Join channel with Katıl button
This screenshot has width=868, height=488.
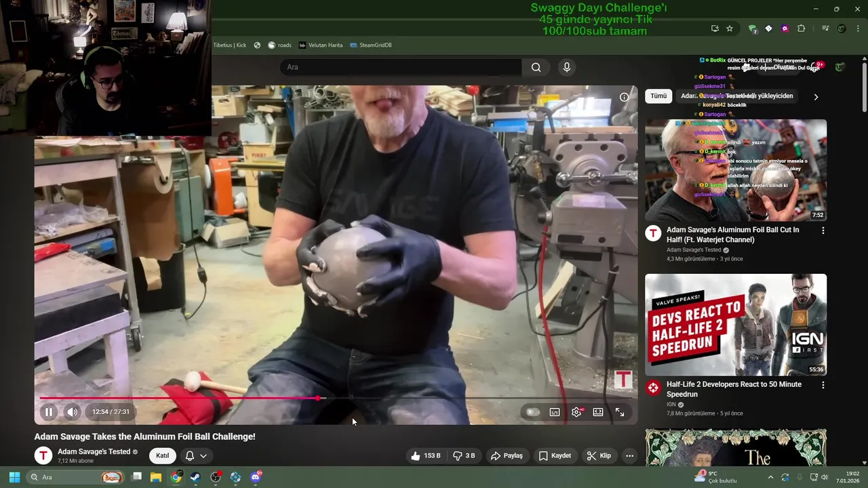[163, 455]
